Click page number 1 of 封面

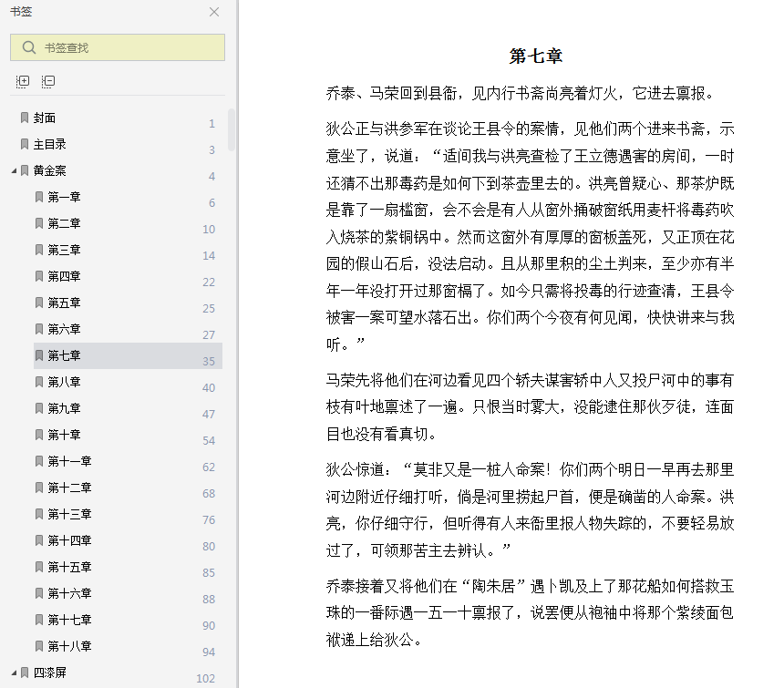coord(212,123)
